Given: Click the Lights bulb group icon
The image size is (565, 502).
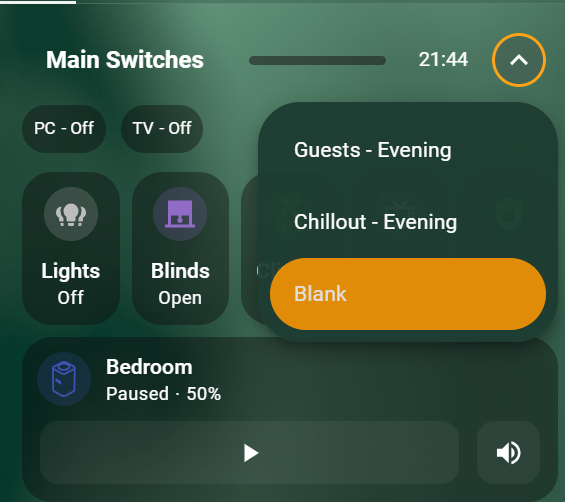Looking at the screenshot, I should point(71,214).
